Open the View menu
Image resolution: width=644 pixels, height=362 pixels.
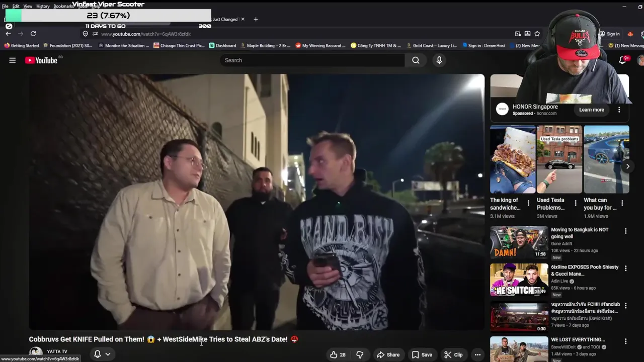coord(28,6)
